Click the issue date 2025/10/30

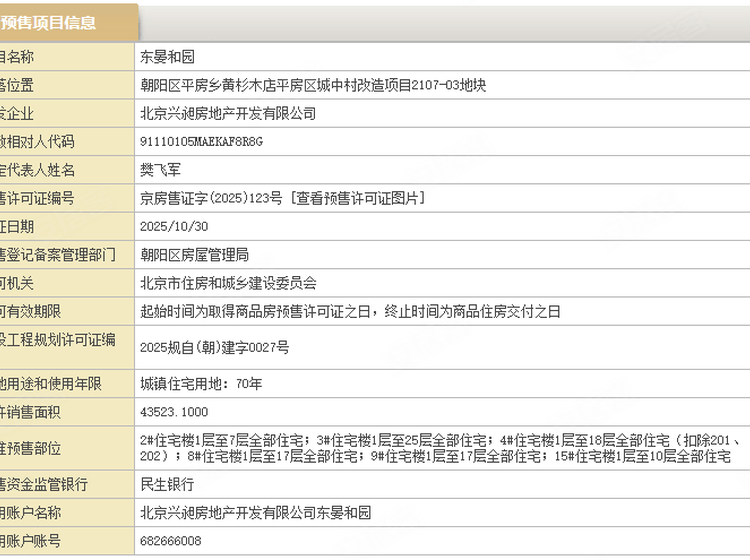(x=175, y=227)
